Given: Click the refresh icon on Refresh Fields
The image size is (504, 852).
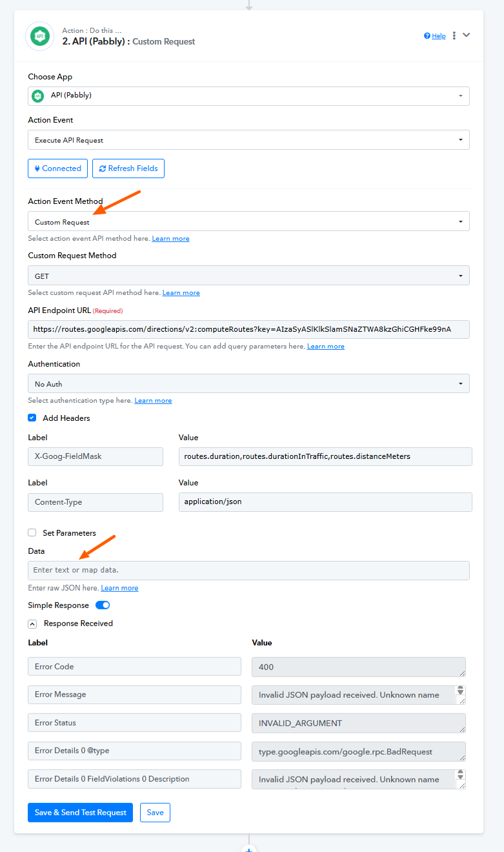Looking at the screenshot, I should coord(103,168).
